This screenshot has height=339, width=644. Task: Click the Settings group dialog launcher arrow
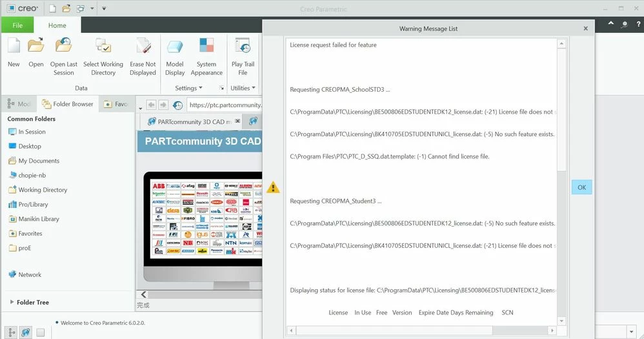pyautogui.click(x=221, y=88)
